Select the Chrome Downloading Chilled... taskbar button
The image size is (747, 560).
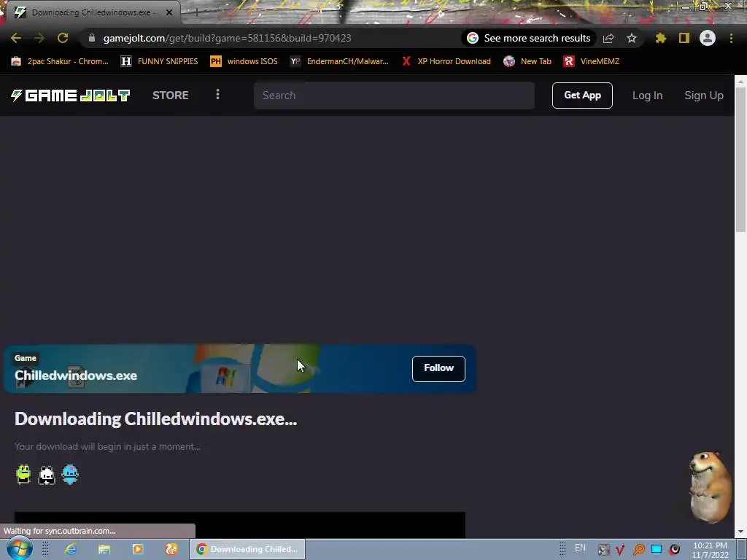(247, 549)
